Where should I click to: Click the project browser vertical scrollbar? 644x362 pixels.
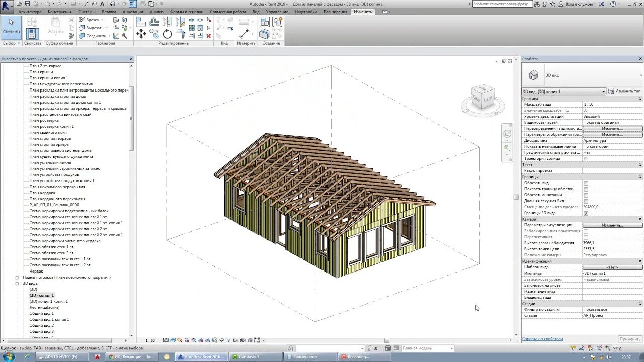pyautogui.click(x=132, y=119)
